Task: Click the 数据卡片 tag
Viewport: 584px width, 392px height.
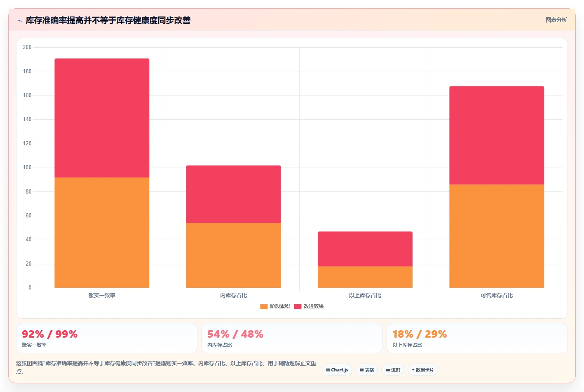Action: [x=423, y=370]
